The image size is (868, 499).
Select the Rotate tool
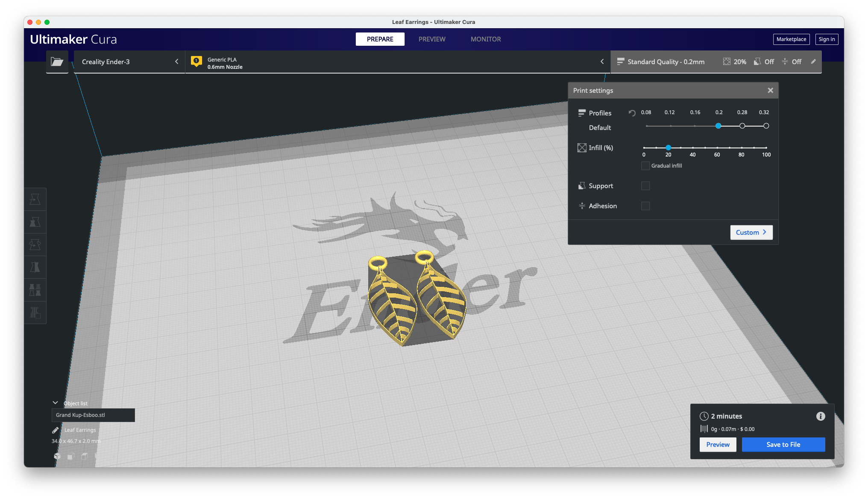click(x=35, y=244)
